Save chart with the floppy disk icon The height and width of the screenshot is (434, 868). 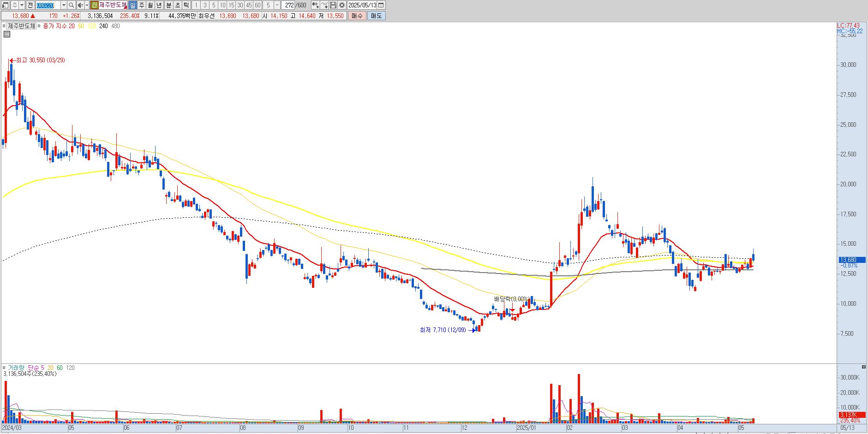333,5
